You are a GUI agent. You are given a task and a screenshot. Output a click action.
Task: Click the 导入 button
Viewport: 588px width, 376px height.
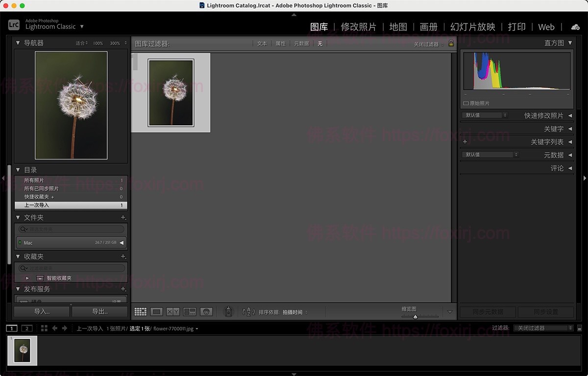[42, 311]
